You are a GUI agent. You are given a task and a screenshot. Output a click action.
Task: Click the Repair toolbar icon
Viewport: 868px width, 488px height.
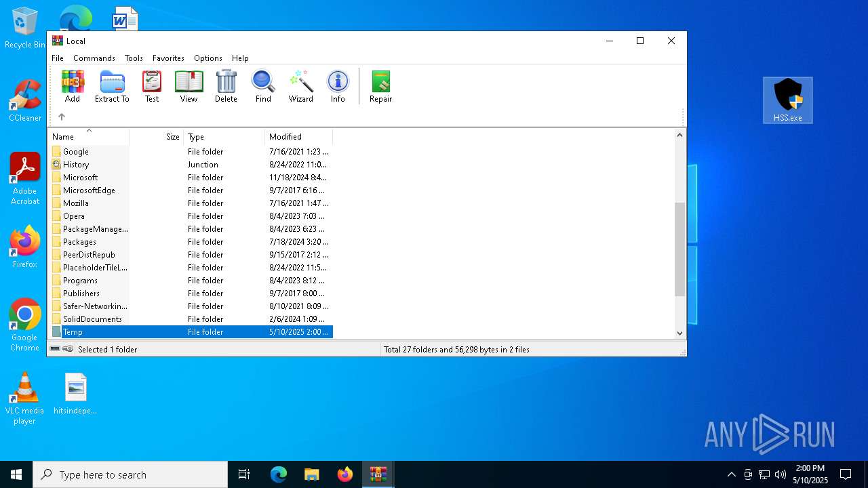pos(380,86)
